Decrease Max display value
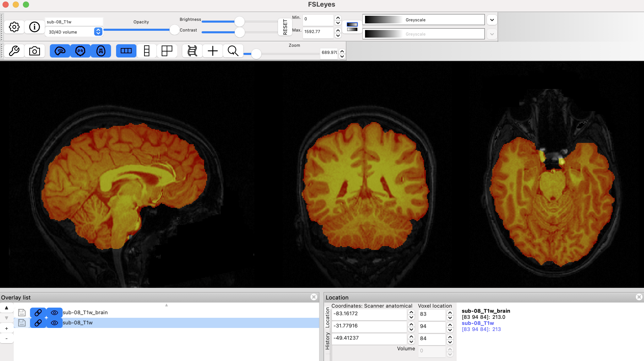 338,36
